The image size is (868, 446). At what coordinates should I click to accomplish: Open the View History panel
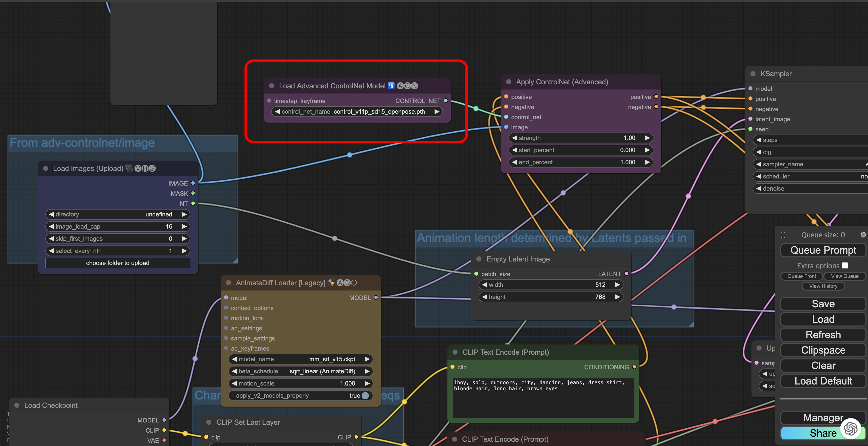[x=823, y=286]
